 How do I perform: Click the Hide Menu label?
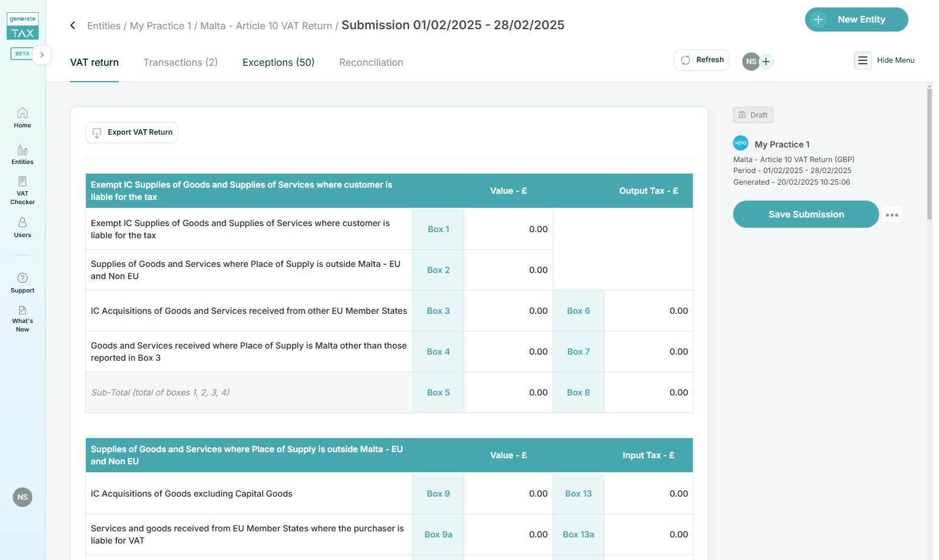pyautogui.click(x=896, y=60)
